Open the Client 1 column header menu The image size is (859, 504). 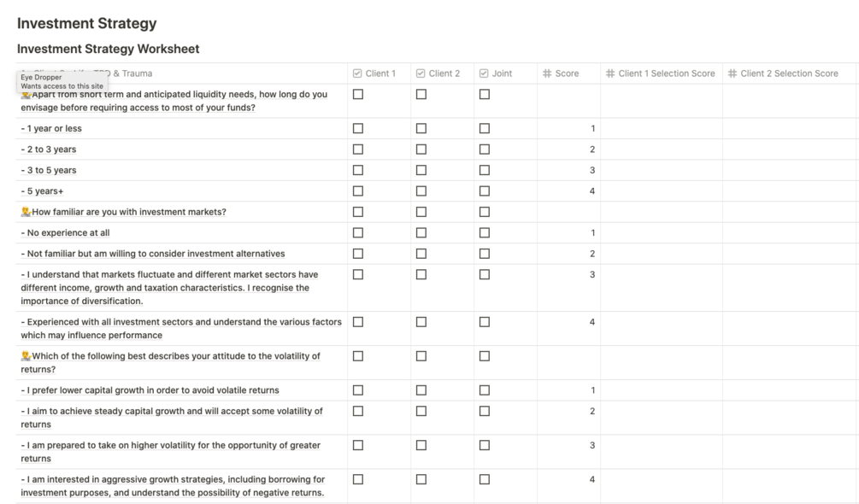380,73
